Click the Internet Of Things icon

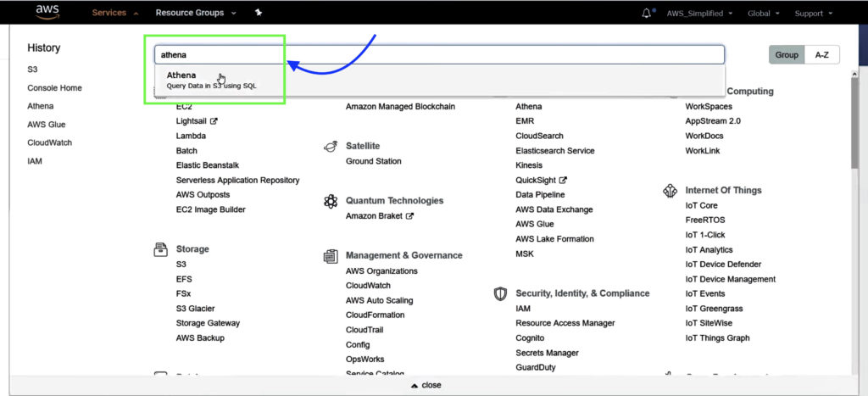click(670, 191)
